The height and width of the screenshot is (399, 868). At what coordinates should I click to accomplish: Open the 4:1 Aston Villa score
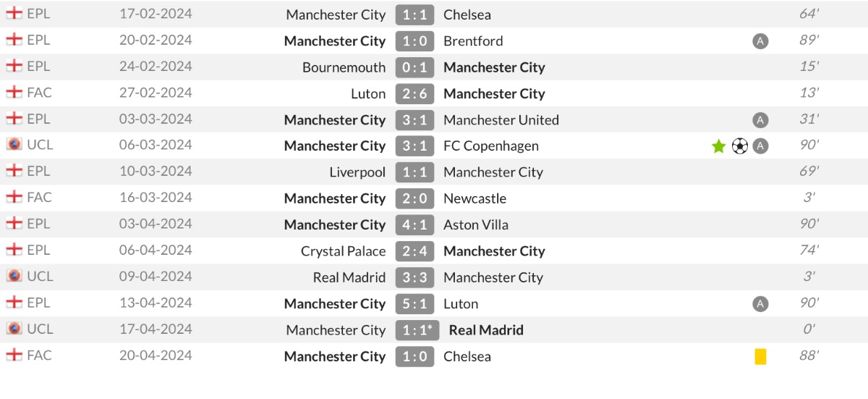pos(414,224)
